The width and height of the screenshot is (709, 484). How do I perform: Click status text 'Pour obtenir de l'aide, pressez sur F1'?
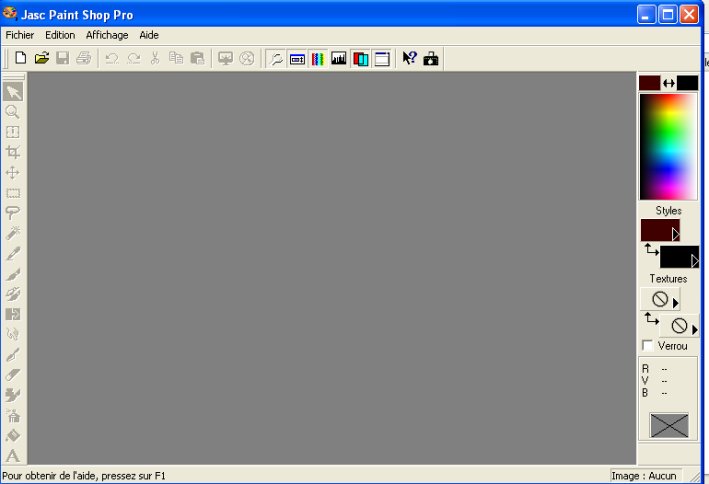[84, 476]
